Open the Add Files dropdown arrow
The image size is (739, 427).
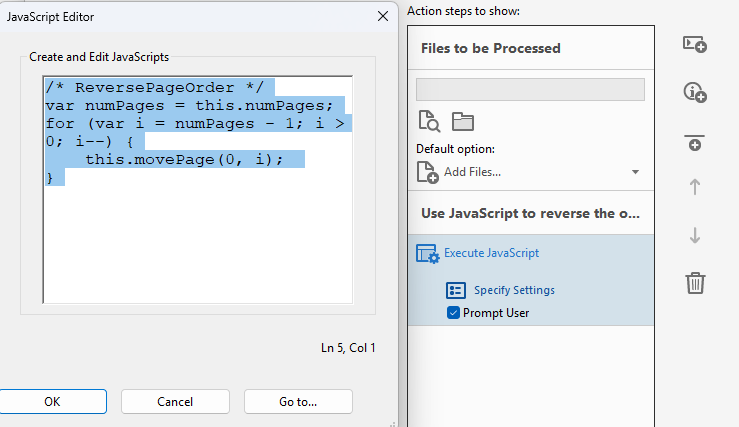pos(635,172)
